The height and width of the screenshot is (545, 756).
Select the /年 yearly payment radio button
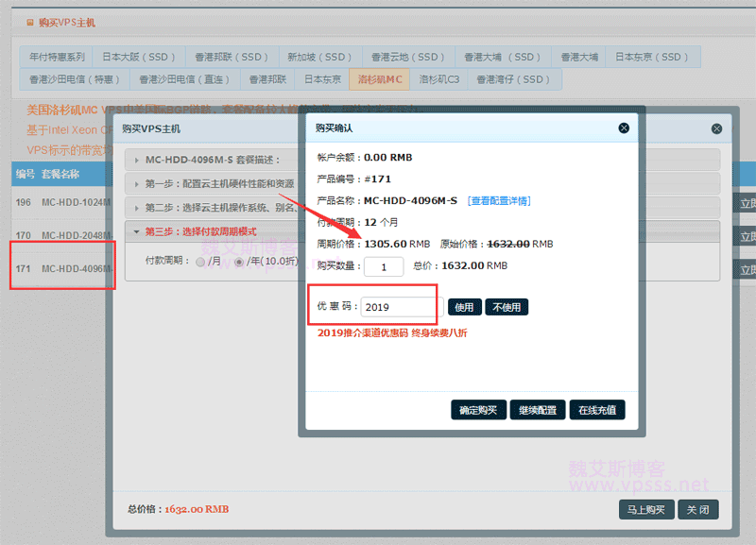(x=238, y=262)
